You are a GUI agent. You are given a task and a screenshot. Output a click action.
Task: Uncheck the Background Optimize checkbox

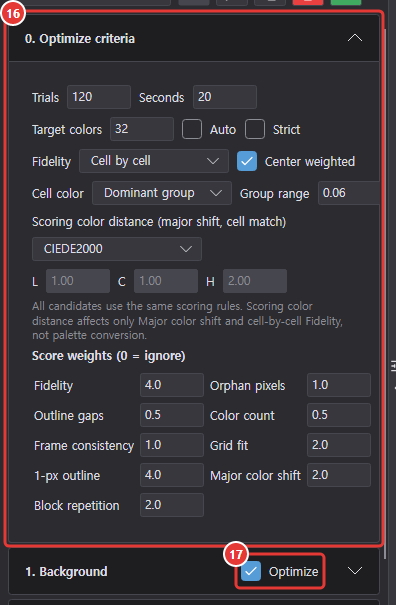point(251,571)
